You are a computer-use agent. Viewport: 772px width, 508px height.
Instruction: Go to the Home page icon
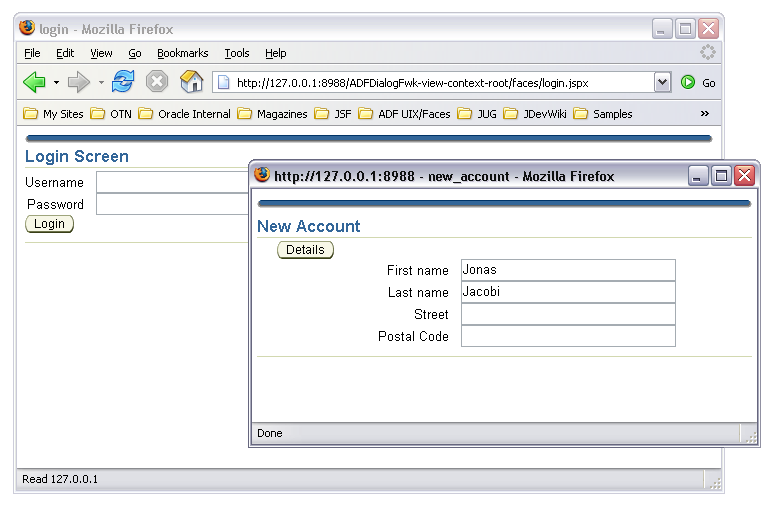click(x=191, y=81)
